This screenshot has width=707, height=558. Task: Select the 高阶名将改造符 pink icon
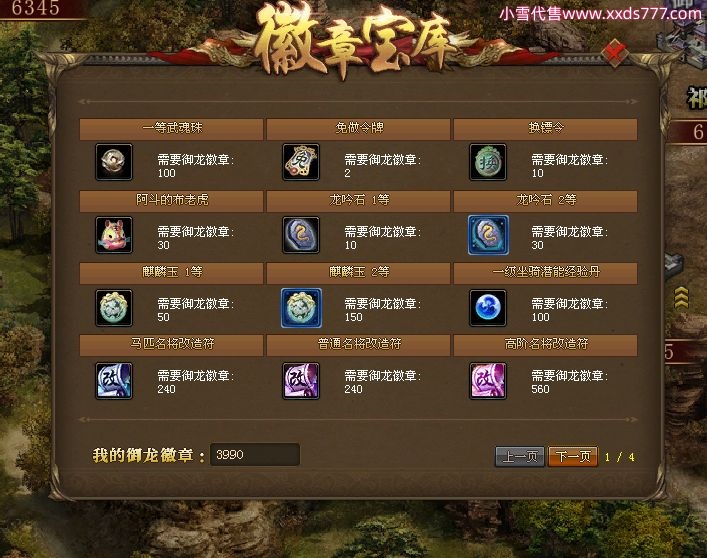tap(488, 381)
